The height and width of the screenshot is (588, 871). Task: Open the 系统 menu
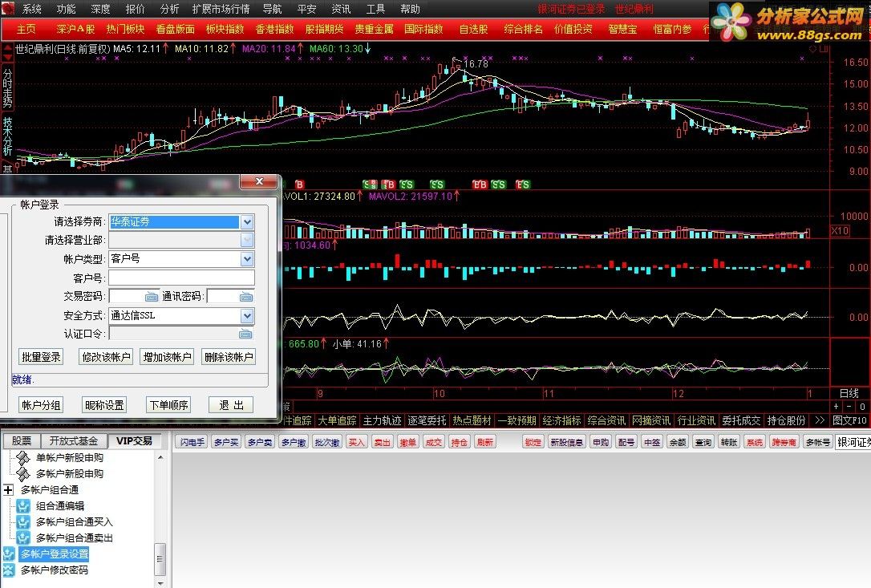tap(31, 9)
